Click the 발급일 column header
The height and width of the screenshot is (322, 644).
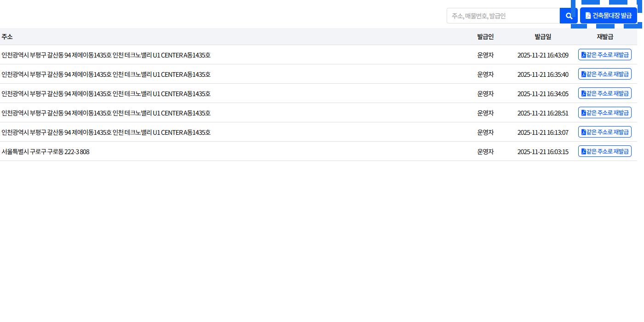[543, 37]
